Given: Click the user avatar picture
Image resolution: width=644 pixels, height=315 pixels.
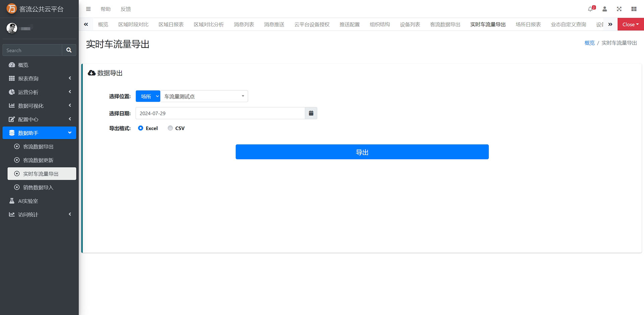Looking at the screenshot, I should click(x=12, y=28).
